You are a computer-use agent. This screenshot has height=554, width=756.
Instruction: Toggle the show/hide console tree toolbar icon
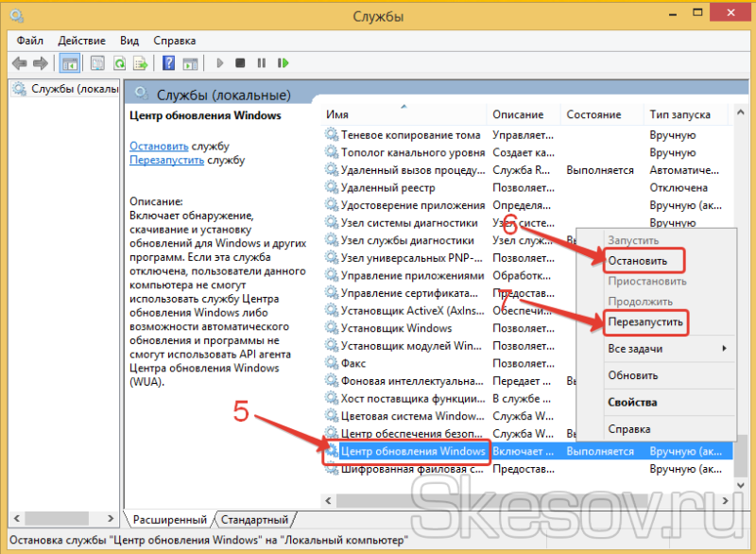point(69,63)
